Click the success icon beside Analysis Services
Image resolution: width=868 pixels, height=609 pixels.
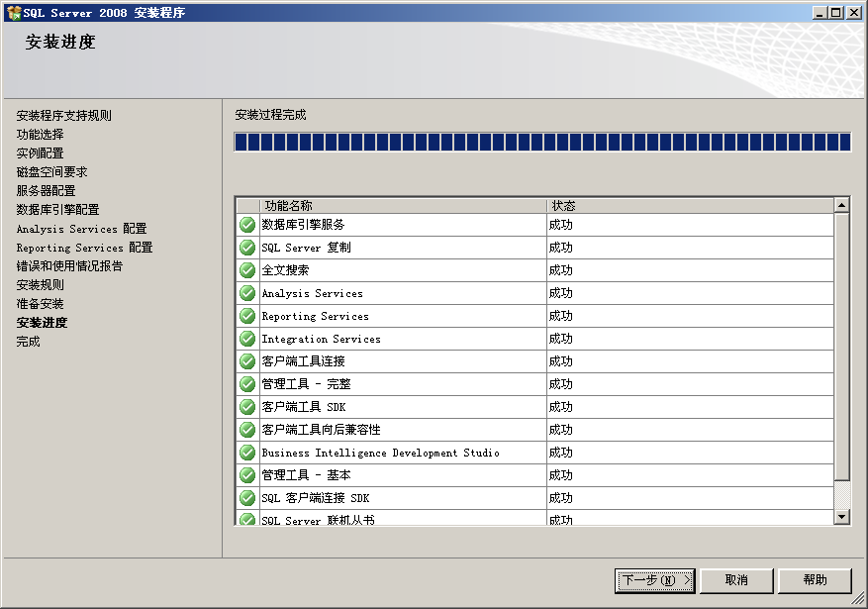[x=247, y=293]
